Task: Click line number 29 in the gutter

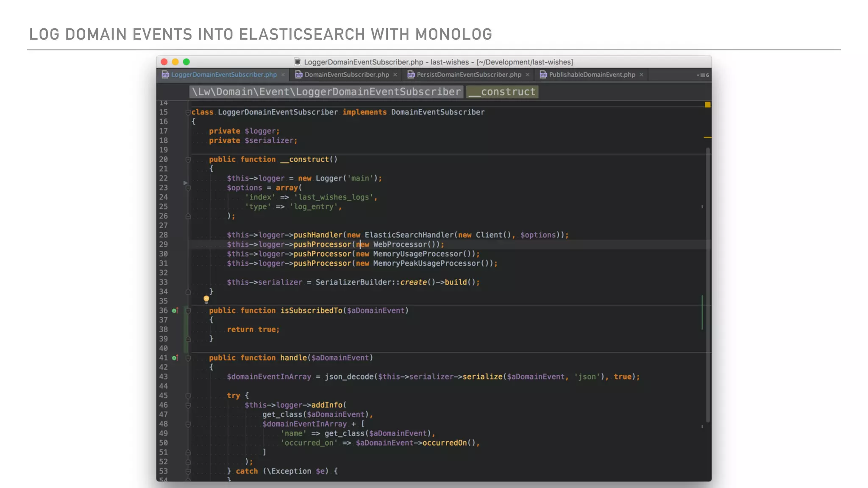Action: click(x=163, y=244)
